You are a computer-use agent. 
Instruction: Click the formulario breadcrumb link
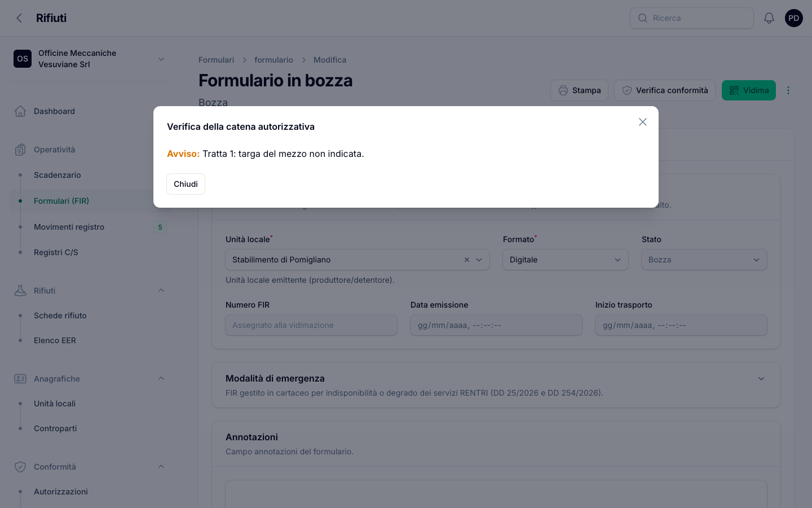pos(273,60)
